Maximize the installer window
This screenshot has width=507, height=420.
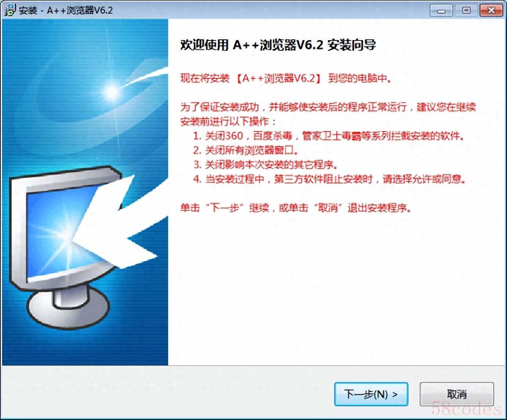pyautogui.click(x=466, y=10)
